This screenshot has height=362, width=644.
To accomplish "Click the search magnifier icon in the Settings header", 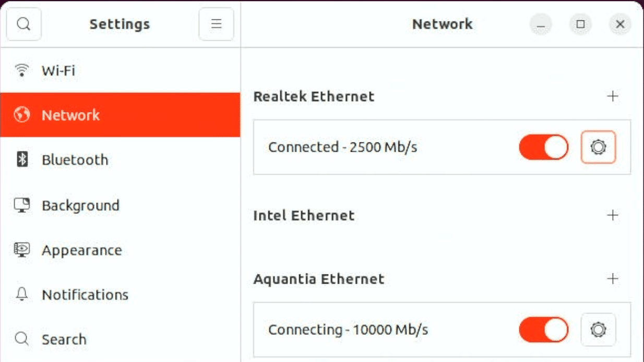I will [23, 24].
